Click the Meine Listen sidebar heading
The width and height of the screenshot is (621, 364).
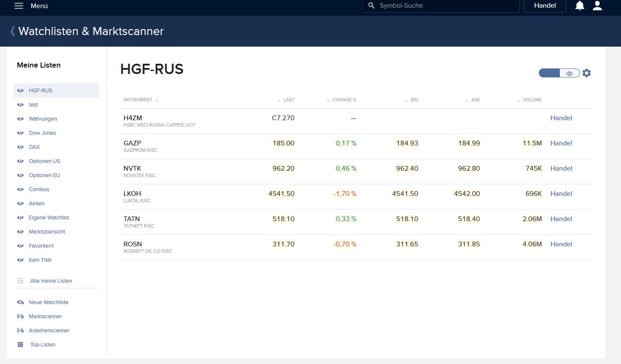(x=39, y=65)
